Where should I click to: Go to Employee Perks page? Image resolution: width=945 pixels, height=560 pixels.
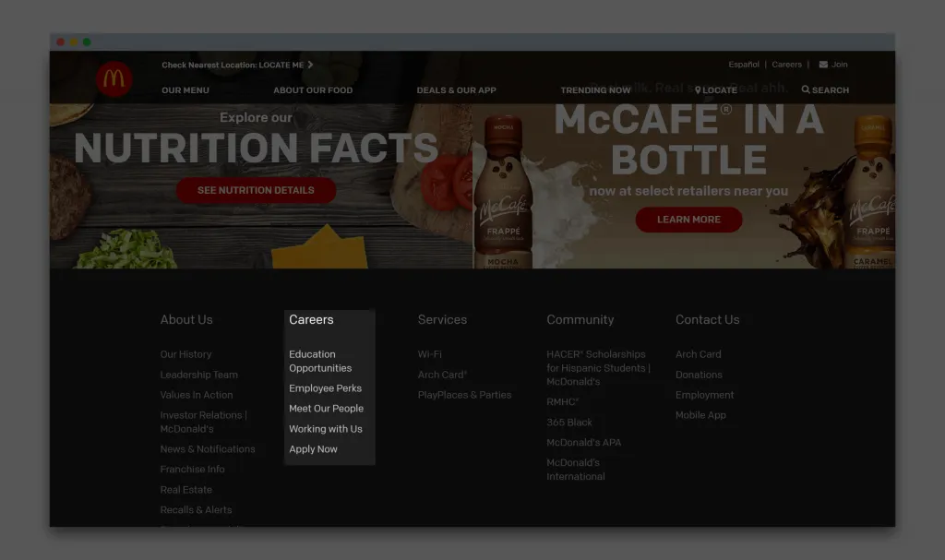pos(325,388)
